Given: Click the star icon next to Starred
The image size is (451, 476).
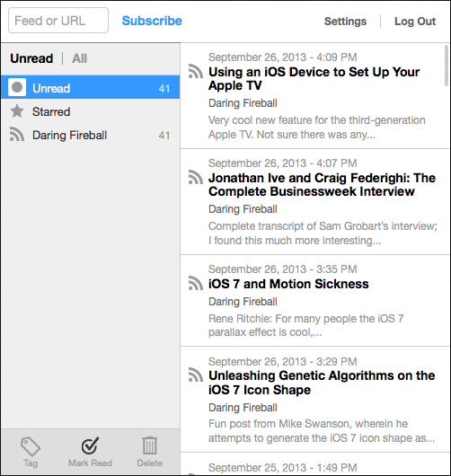Looking at the screenshot, I should pyautogui.click(x=17, y=111).
